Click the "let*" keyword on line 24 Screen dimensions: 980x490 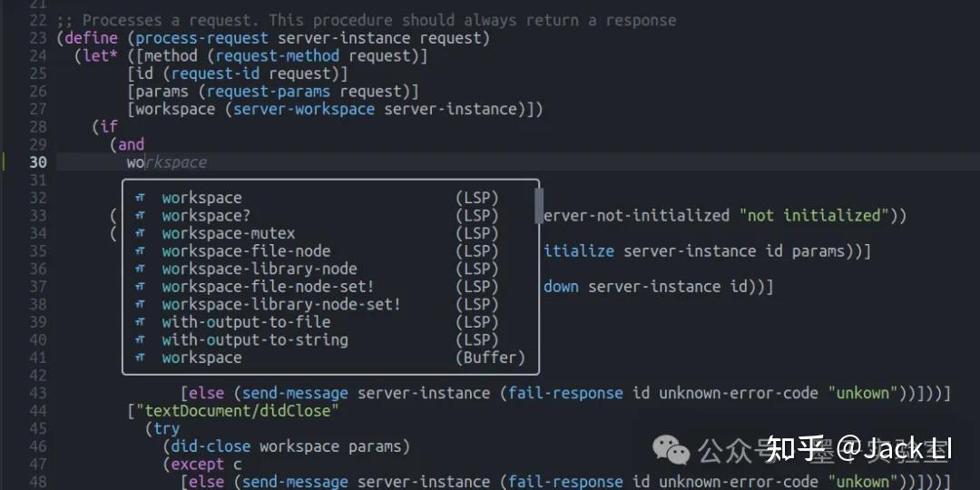click(x=100, y=56)
